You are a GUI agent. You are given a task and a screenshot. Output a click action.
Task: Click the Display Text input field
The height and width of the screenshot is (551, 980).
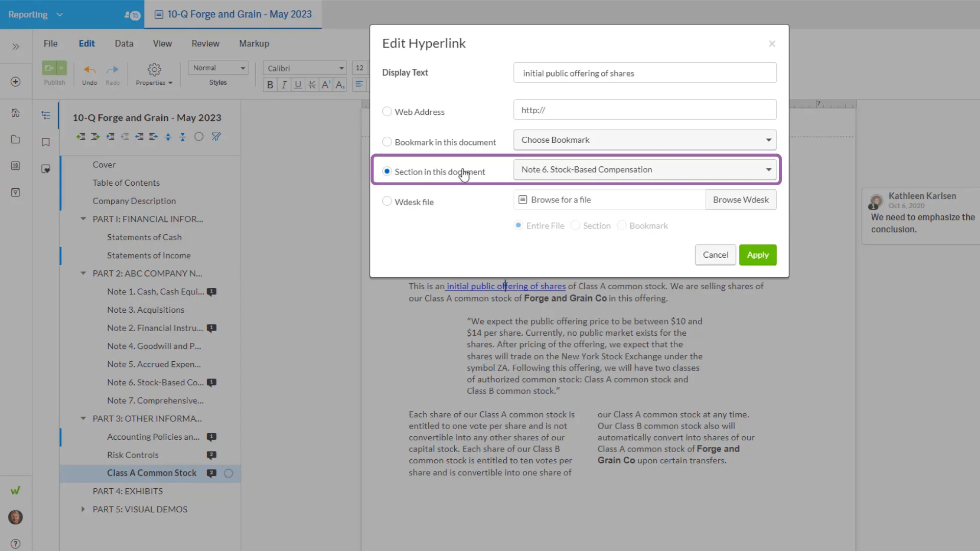point(645,73)
